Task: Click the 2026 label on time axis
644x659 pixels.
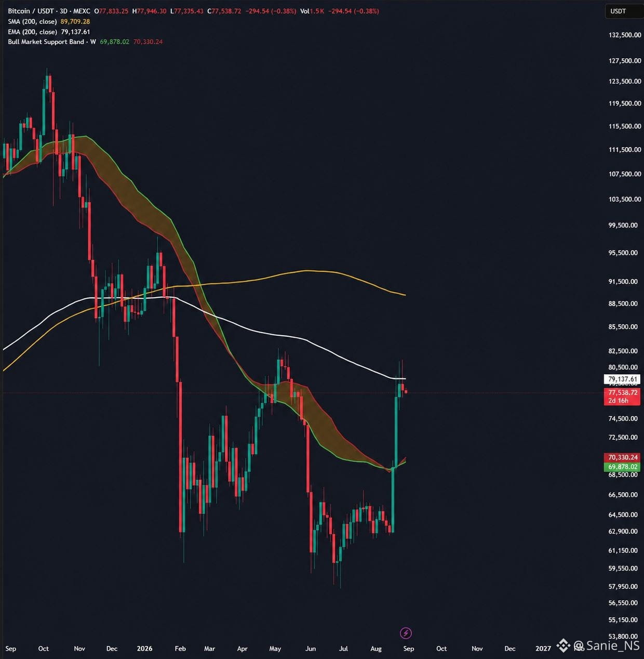Action: (x=144, y=648)
